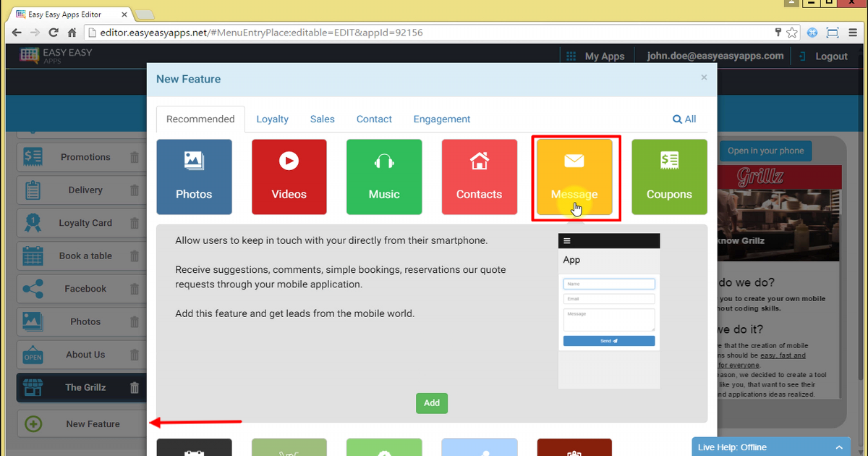Click trash icon next to Facebook
The image size is (868, 456).
click(x=135, y=289)
